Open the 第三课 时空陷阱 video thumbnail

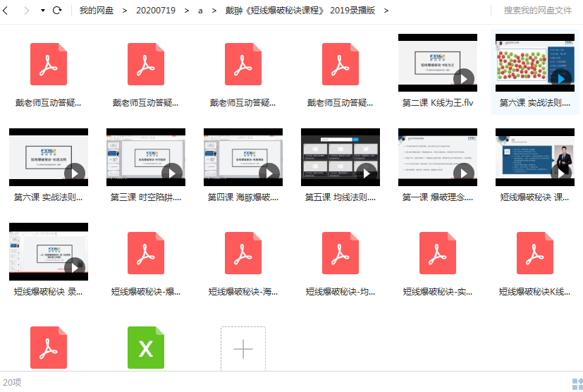146,157
